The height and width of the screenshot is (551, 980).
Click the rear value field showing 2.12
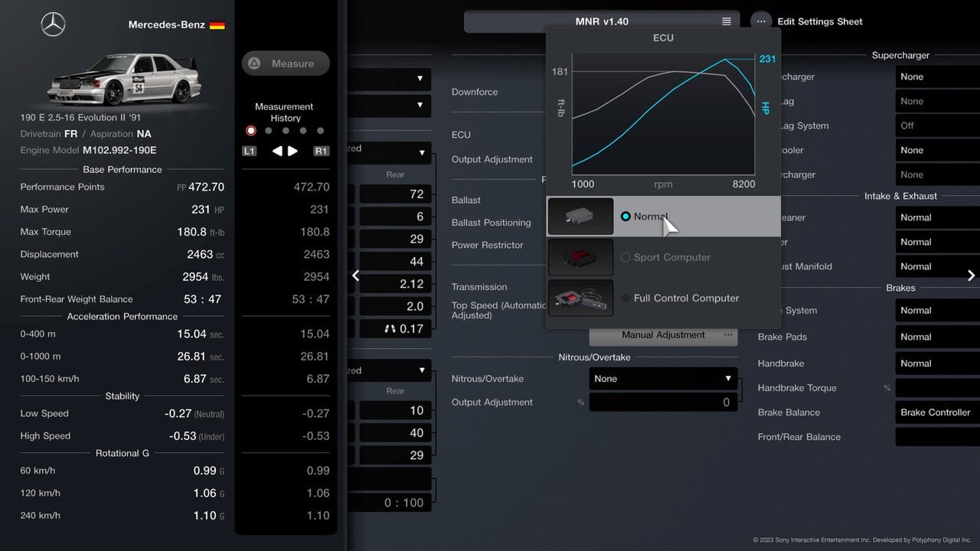(395, 284)
